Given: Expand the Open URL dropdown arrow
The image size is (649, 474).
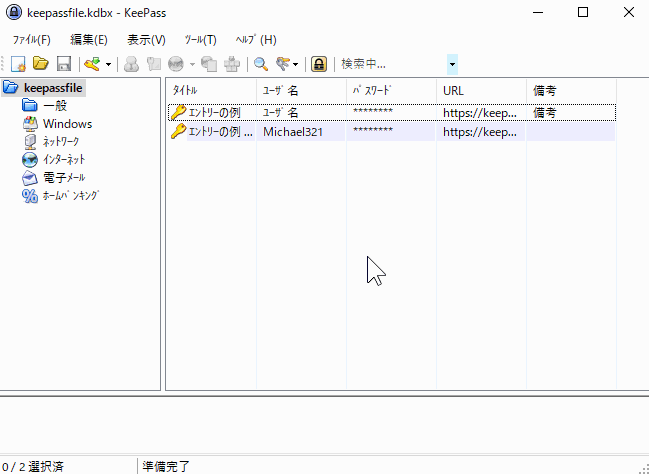Looking at the screenshot, I should [192, 65].
